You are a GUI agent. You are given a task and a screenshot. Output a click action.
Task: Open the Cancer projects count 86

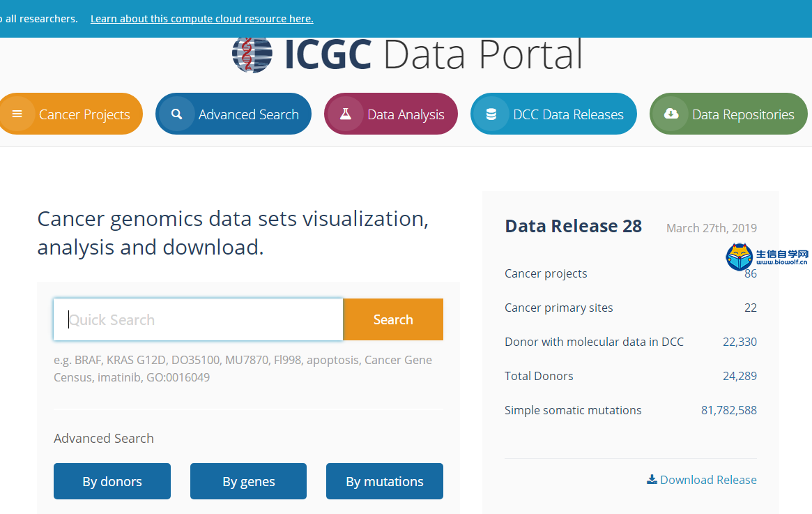click(751, 273)
